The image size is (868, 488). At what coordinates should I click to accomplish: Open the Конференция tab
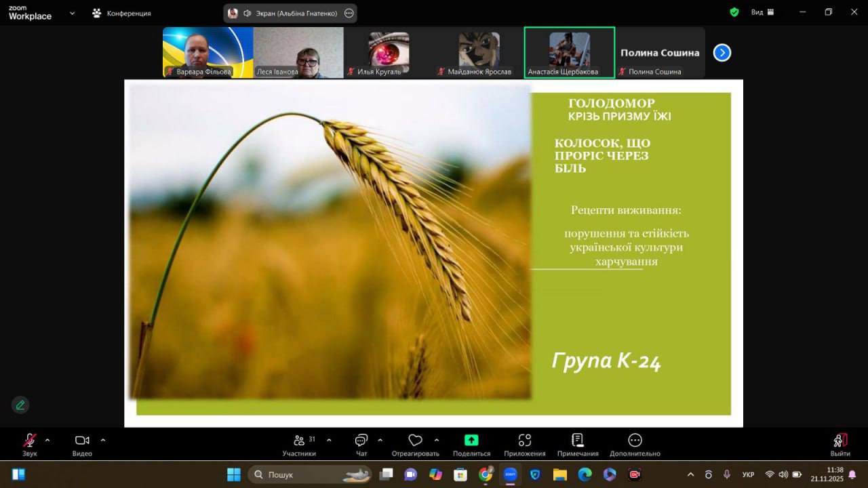tap(122, 13)
